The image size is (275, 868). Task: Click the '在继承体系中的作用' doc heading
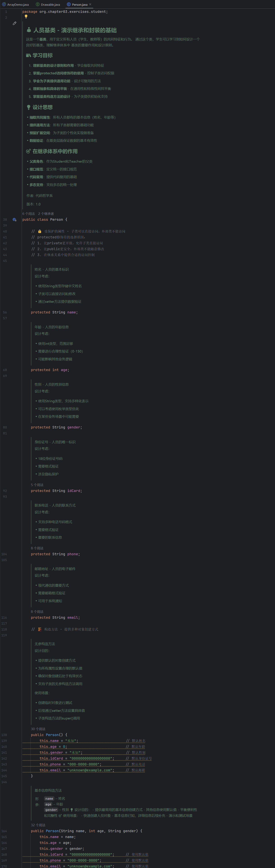click(55, 151)
